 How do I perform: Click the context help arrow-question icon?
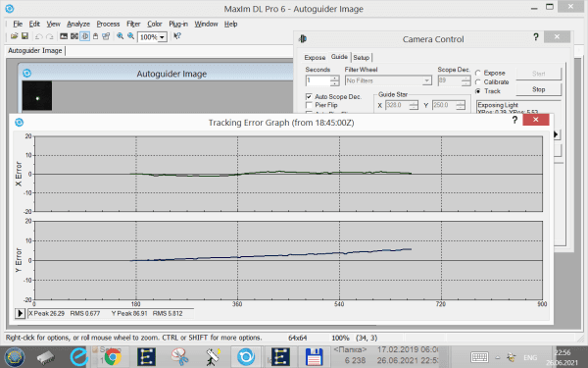tap(177, 36)
